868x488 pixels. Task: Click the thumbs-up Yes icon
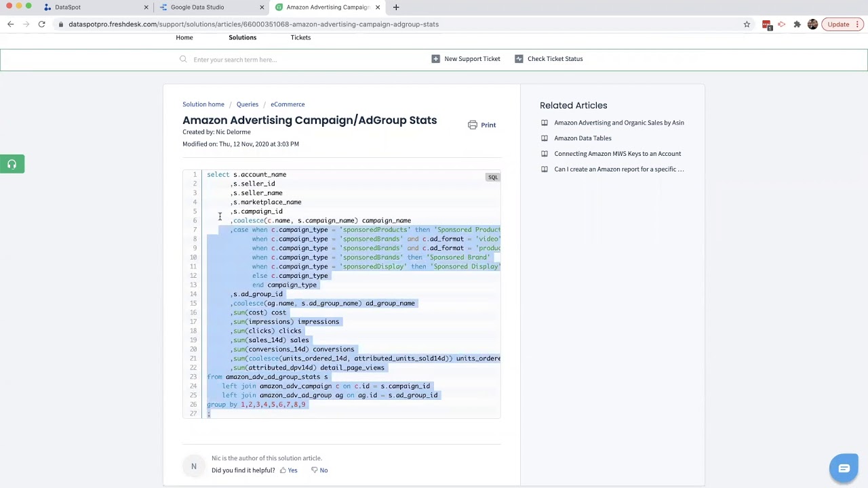(283, 470)
